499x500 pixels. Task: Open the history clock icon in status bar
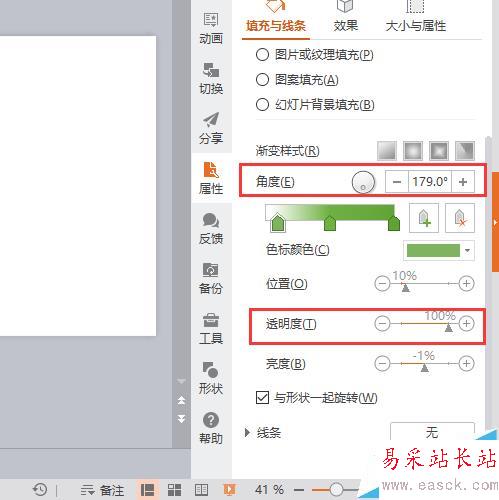click(40, 490)
